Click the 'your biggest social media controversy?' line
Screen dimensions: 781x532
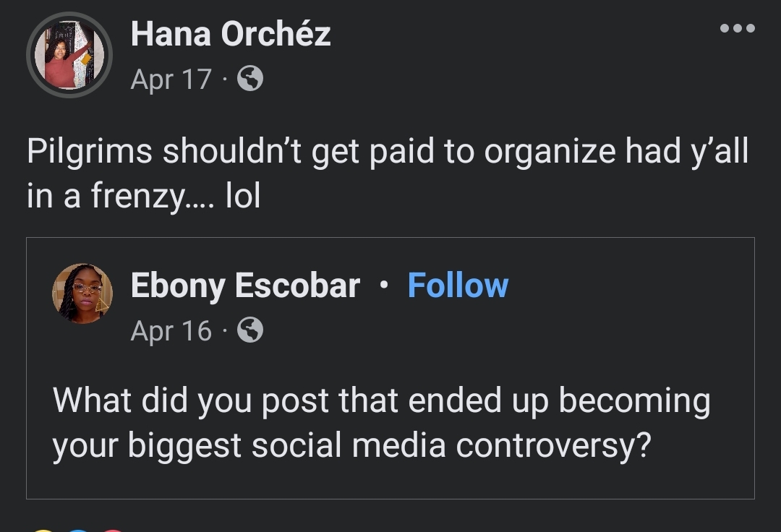351,447
